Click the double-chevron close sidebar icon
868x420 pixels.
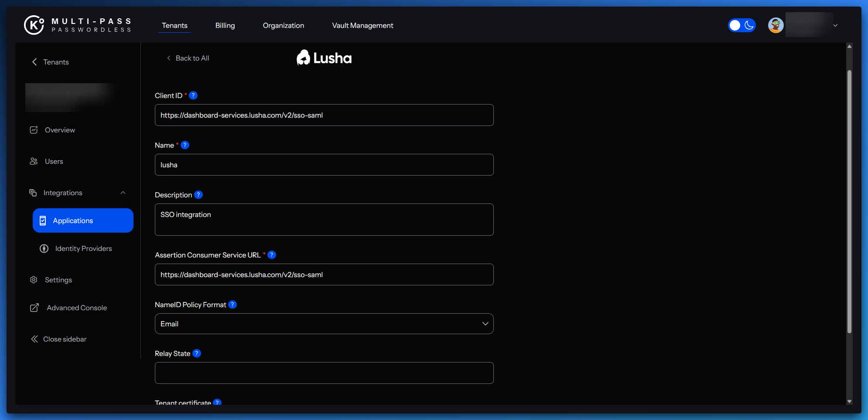34,339
